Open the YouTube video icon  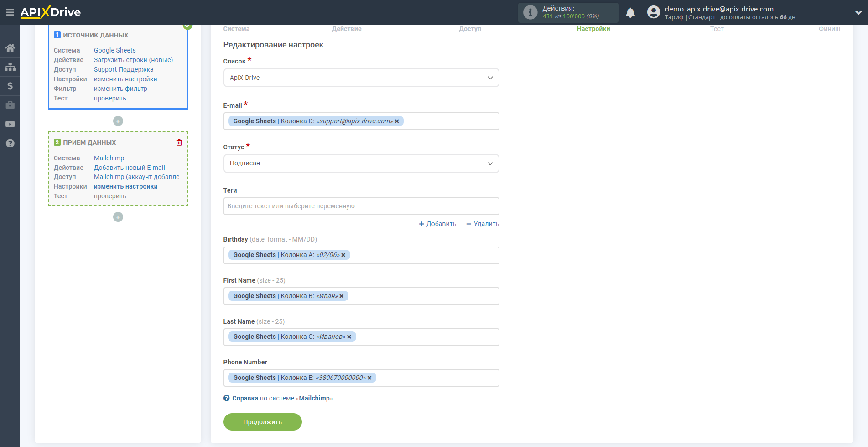coord(10,124)
